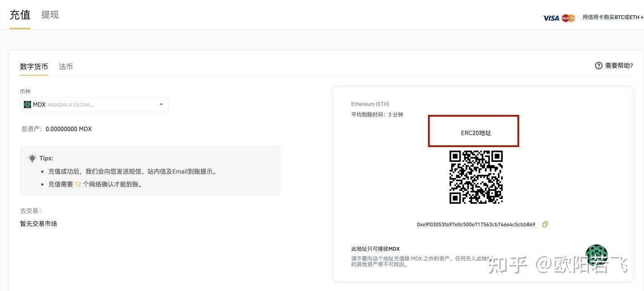Click the copy address icon

[545, 224]
